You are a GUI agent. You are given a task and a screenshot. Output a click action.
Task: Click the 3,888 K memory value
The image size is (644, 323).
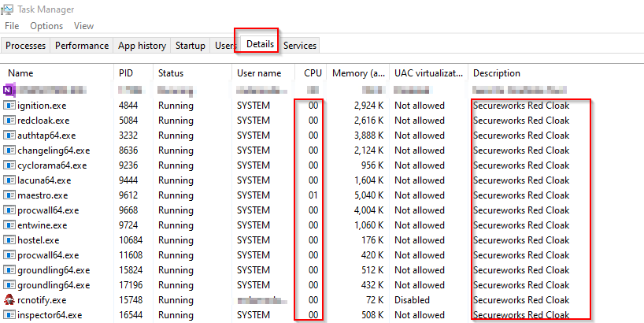pyautogui.click(x=368, y=136)
